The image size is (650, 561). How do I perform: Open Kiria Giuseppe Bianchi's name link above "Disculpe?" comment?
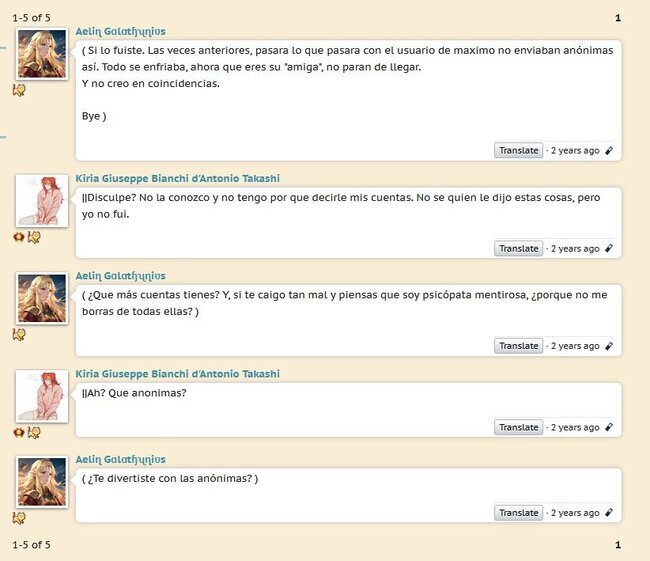pyautogui.click(x=177, y=179)
